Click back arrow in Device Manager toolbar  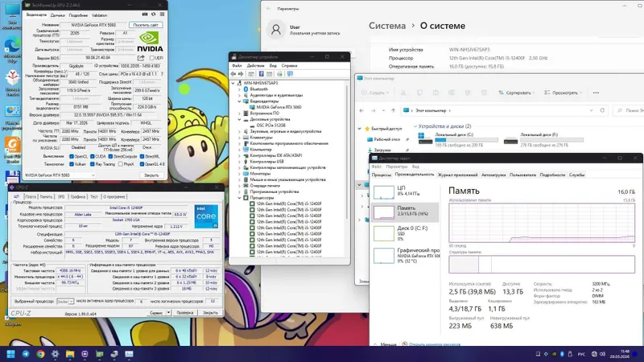[233, 74]
